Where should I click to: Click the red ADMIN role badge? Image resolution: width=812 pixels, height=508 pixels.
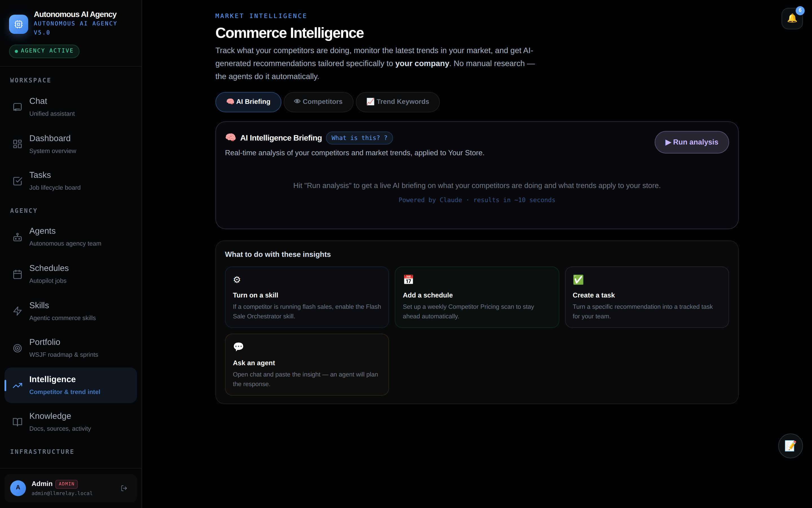click(67, 484)
